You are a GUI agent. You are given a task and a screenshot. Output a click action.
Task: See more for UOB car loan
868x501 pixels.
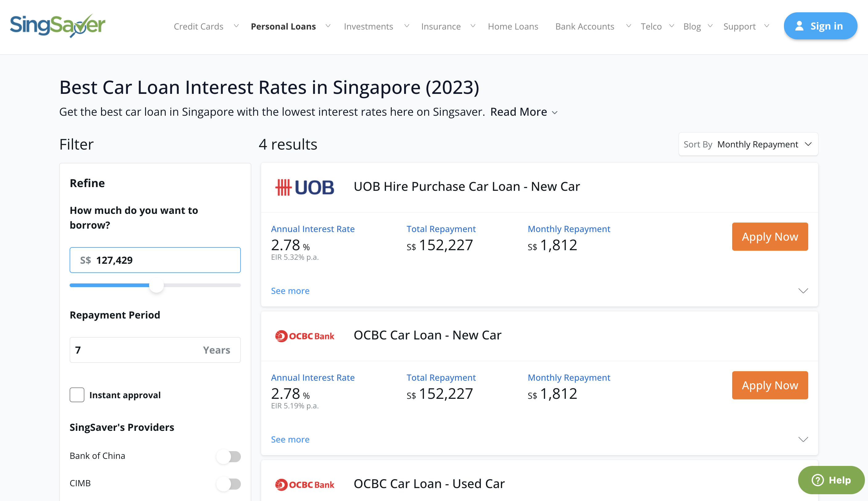290,291
